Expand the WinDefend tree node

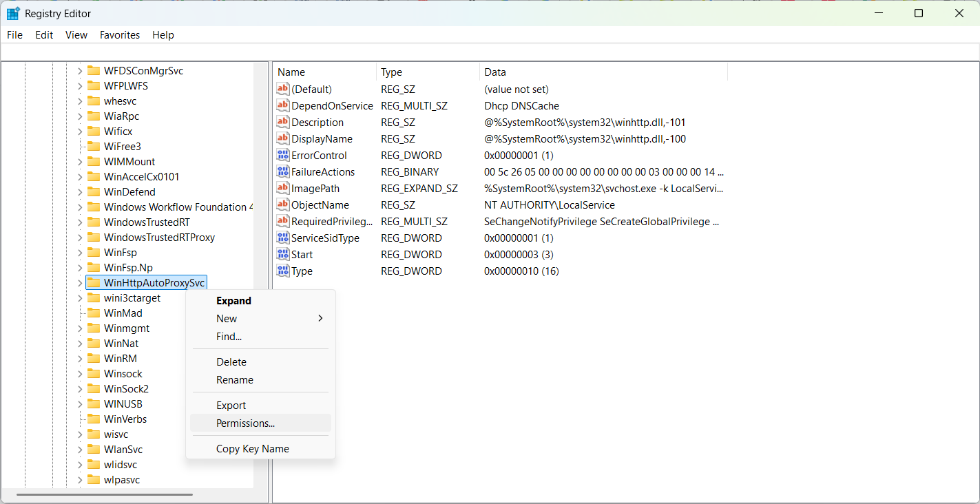pos(79,192)
